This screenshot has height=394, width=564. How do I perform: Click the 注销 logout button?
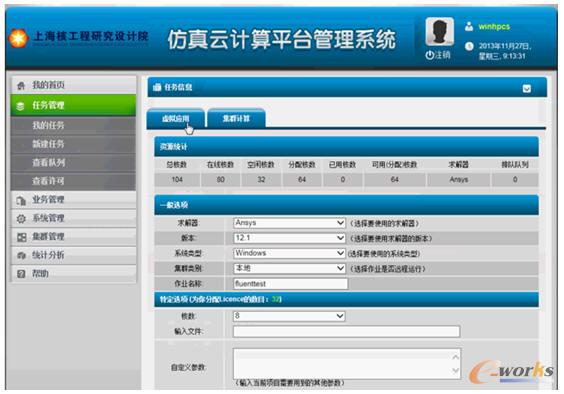point(438,55)
